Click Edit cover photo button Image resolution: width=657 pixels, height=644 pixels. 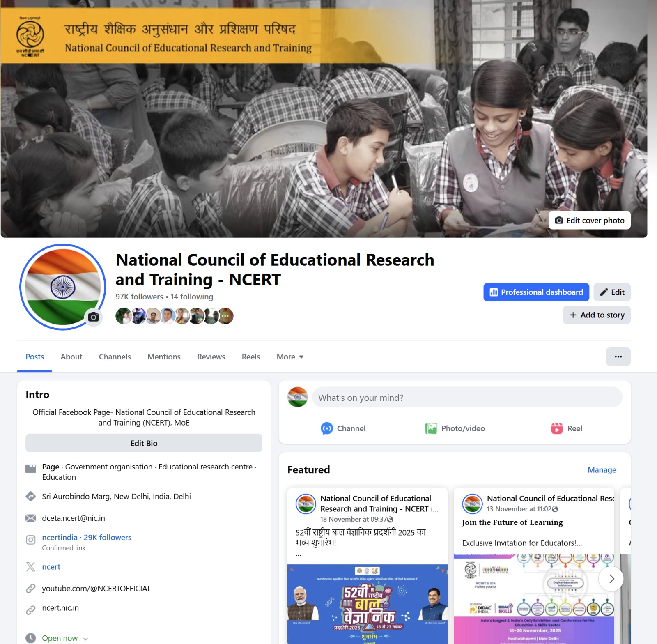589,220
